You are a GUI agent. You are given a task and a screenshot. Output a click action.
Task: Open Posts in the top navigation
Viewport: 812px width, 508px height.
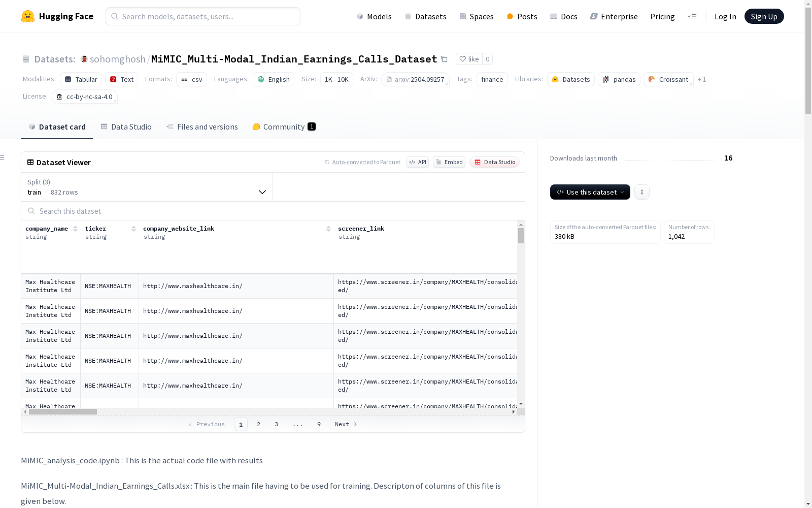522,16
